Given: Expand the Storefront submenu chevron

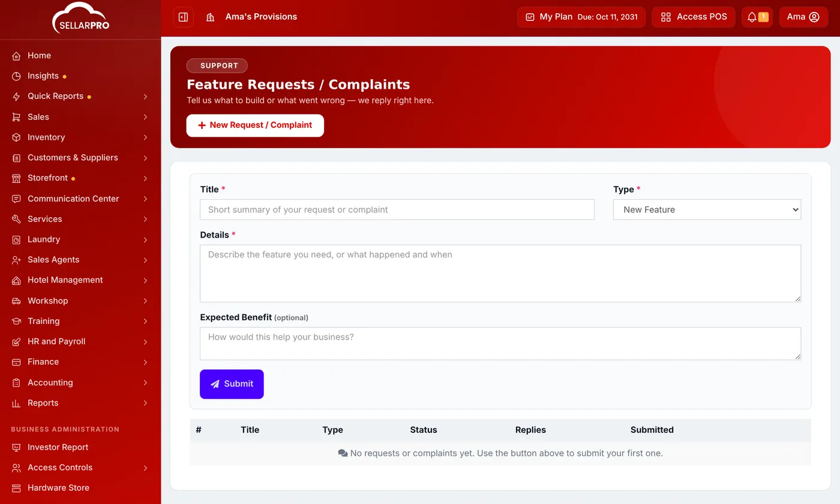Looking at the screenshot, I should 145,178.
